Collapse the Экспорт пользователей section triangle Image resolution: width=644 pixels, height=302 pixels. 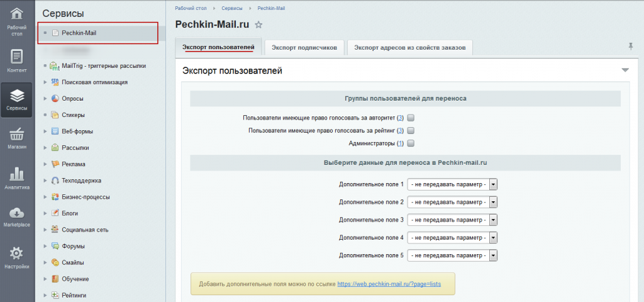pos(625,70)
